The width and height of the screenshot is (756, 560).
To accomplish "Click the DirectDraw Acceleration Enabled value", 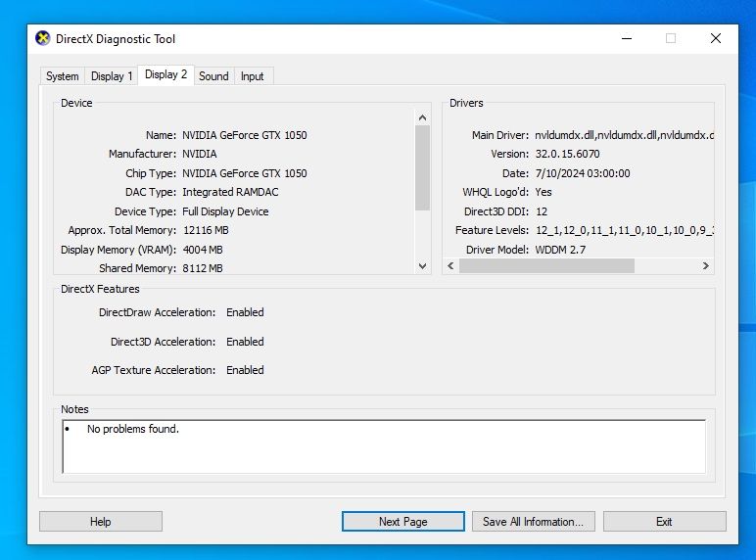I will [x=245, y=312].
